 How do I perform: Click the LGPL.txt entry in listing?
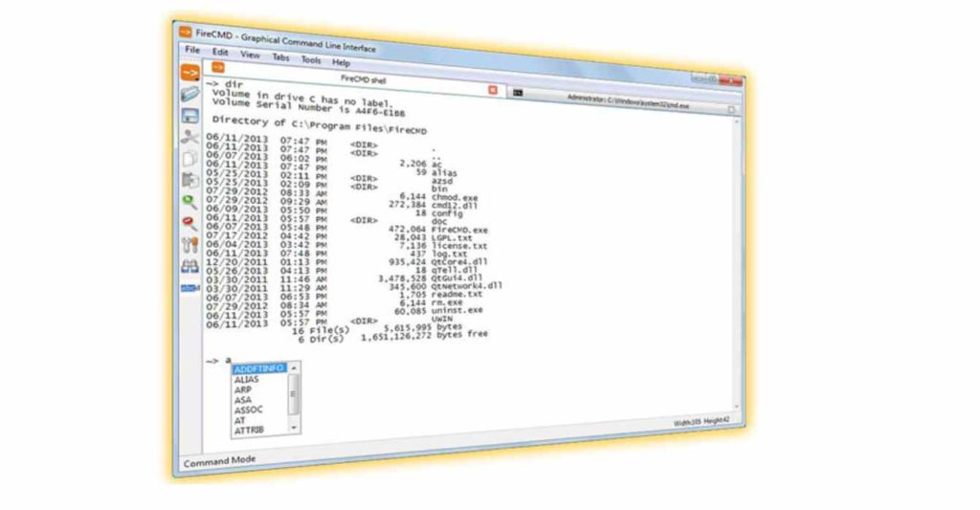[452, 238]
